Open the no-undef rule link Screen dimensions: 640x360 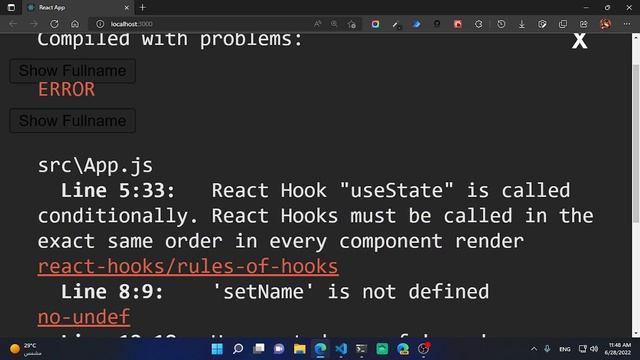(84, 317)
